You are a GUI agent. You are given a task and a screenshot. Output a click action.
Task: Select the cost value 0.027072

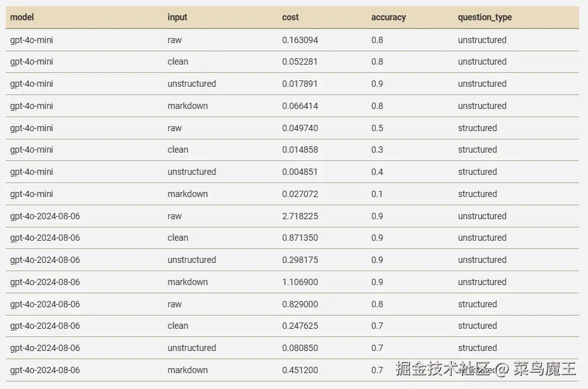(x=300, y=194)
